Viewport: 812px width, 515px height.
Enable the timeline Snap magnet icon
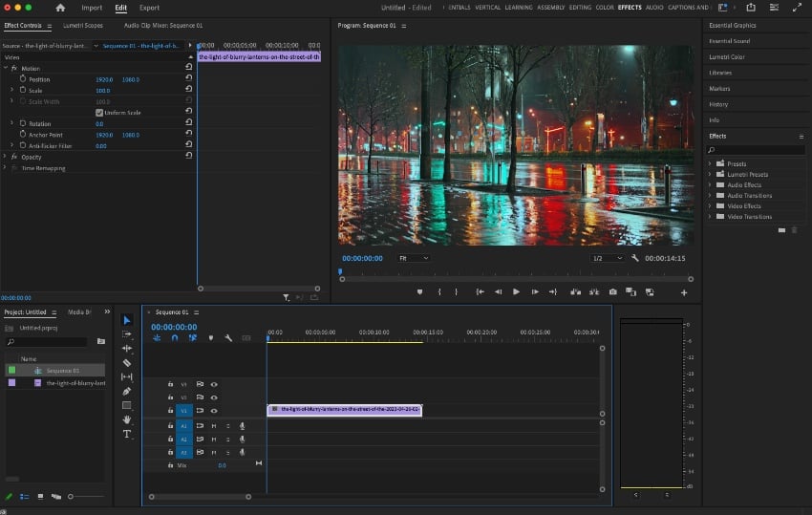tap(174, 337)
